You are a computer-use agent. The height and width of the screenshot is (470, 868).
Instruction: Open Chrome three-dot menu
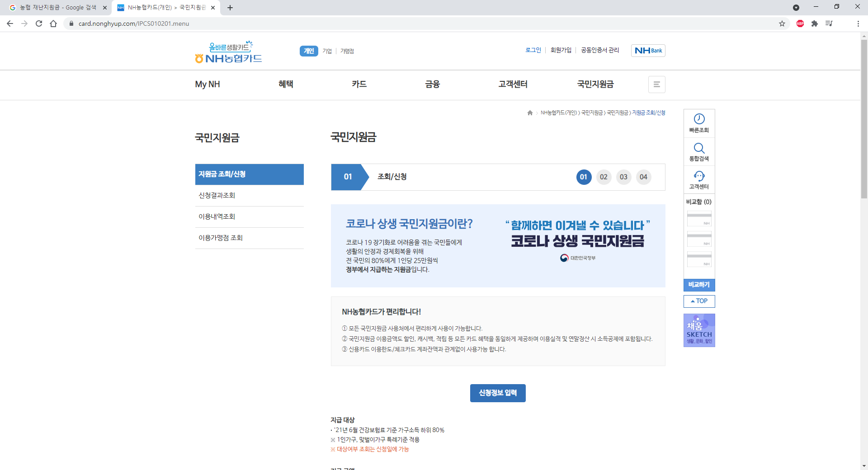pos(858,23)
